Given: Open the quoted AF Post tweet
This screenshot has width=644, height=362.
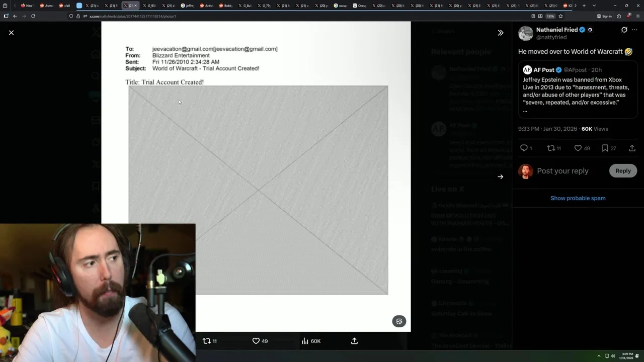Looking at the screenshot, I should point(578,90).
